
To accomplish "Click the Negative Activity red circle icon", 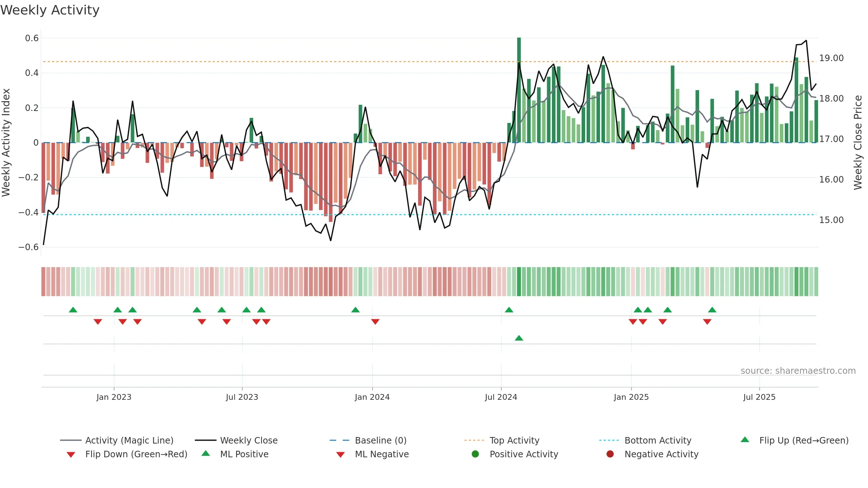I will 610,454.
